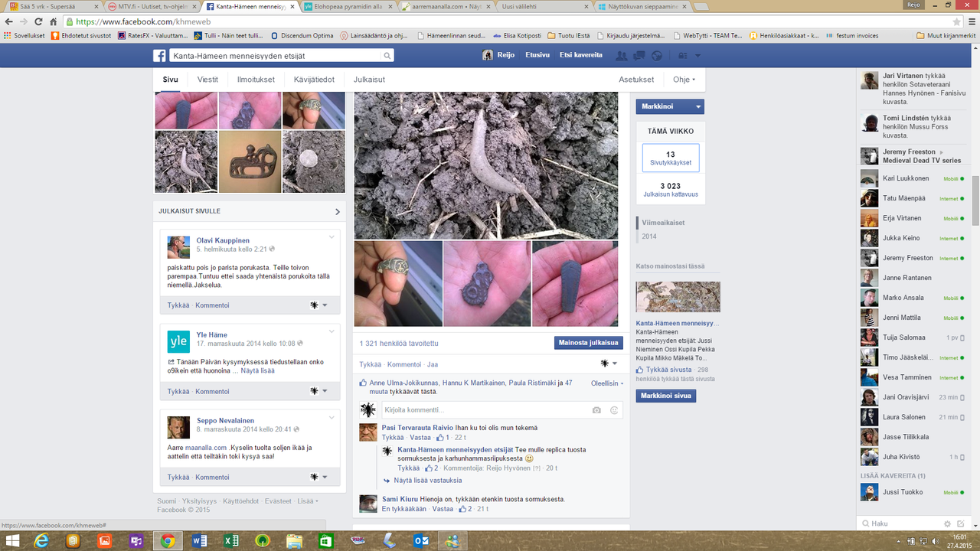
Task: Select 2014 in timeline navigation
Action: point(649,236)
